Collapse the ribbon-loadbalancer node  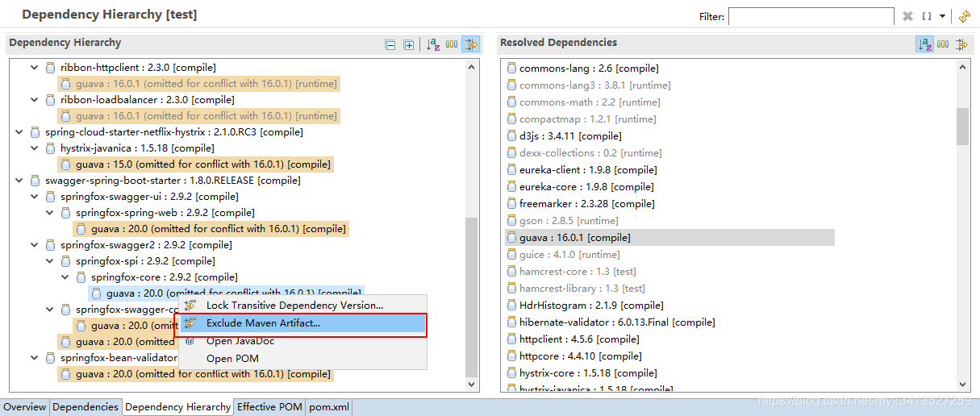(x=35, y=100)
